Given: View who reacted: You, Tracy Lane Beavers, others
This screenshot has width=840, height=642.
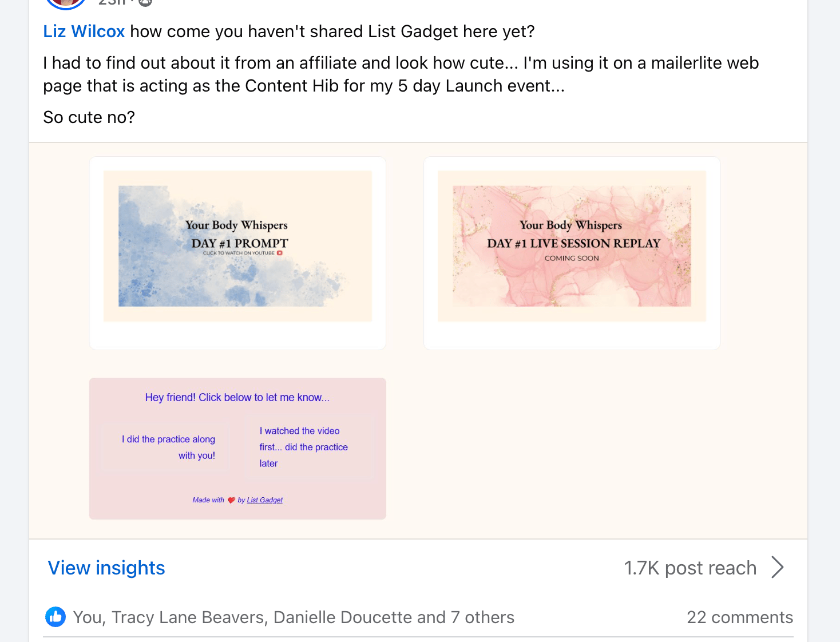Looking at the screenshot, I should 294,617.
